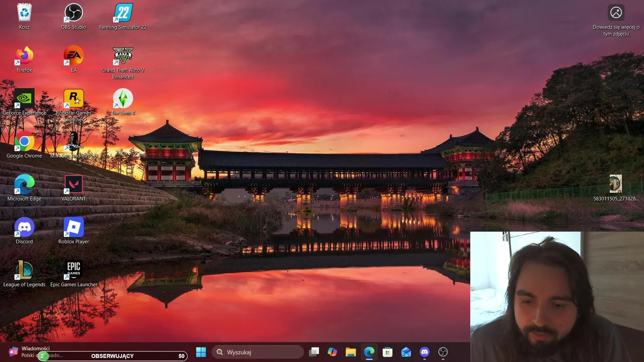The height and width of the screenshot is (362, 644).
Task: Open Outlook mail from the taskbar
Action: coord(406,352)
